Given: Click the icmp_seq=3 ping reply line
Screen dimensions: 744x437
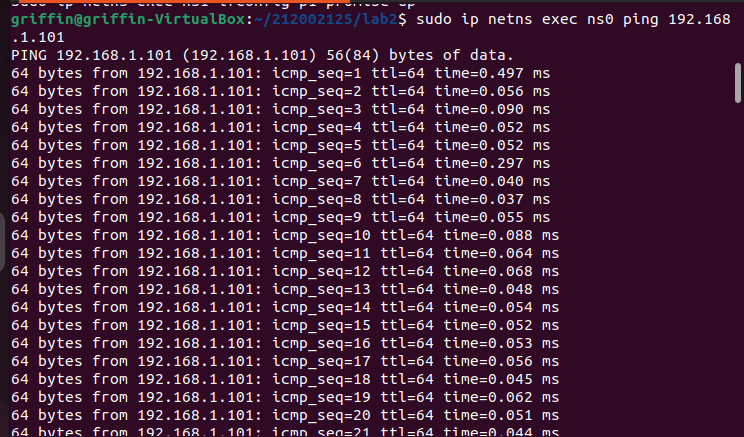Looking at the screenshot, I should (280, 110).
